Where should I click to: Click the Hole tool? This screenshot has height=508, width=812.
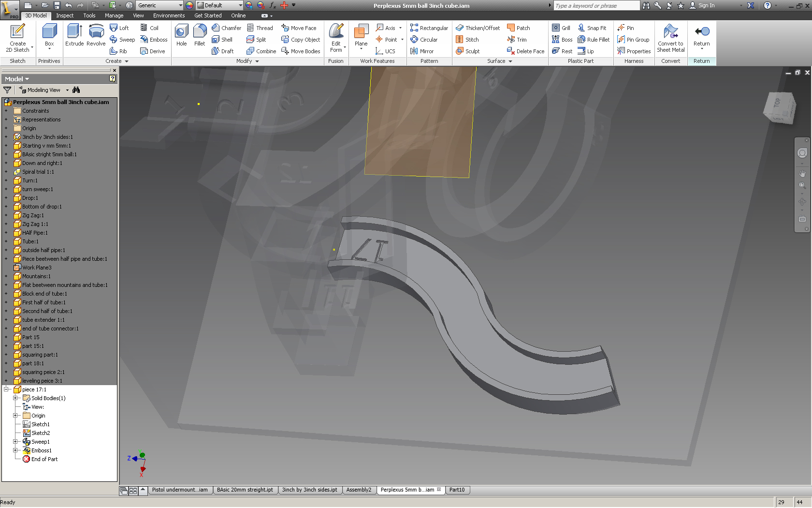coord(182,35)
